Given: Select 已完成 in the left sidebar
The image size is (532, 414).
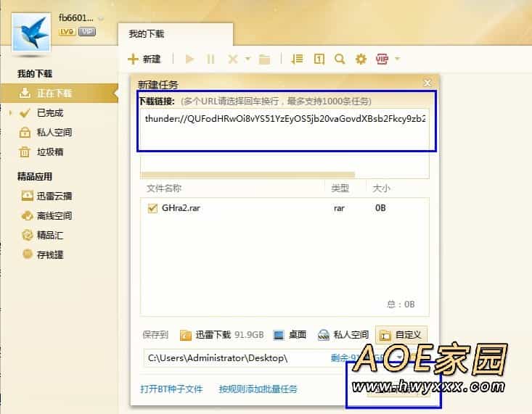Looking at the screenshot, I should pos(50,112).
